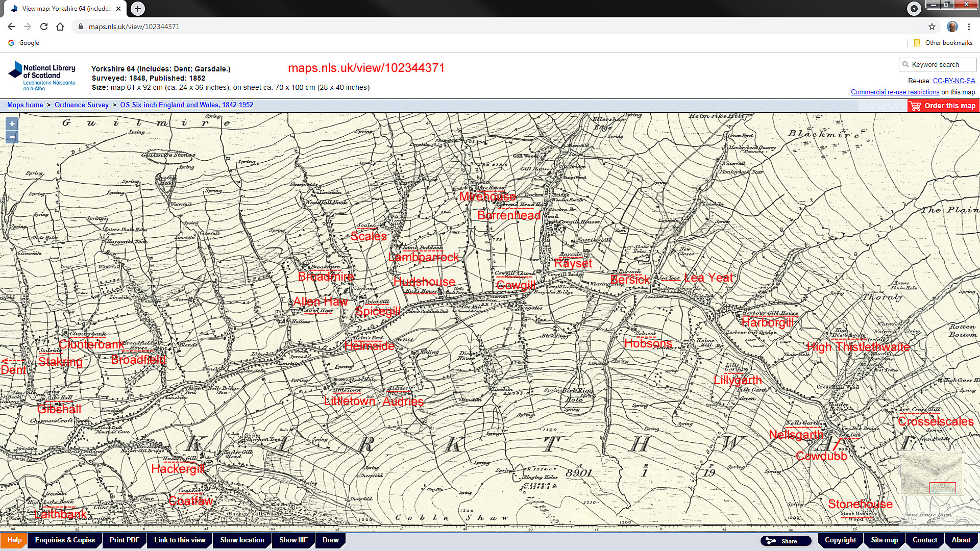
Task: Go forward in browser history
Action: tap(28, 27)
